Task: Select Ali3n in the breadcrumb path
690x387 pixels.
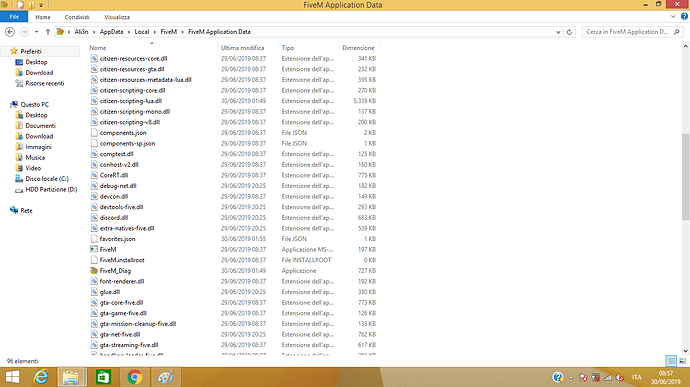Action: 81,32
